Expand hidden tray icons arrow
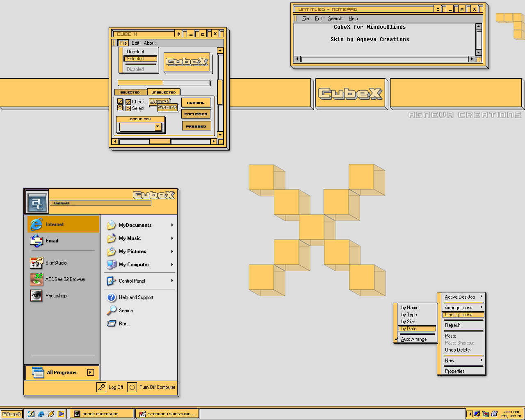Viewport: 525px width, 420px height. click(x=470, y=414)
